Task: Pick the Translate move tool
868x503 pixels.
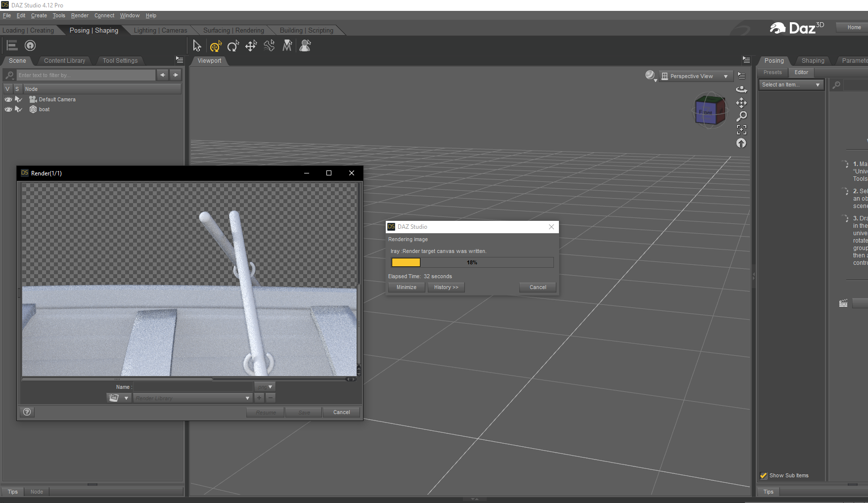Action: pos(251,46)
